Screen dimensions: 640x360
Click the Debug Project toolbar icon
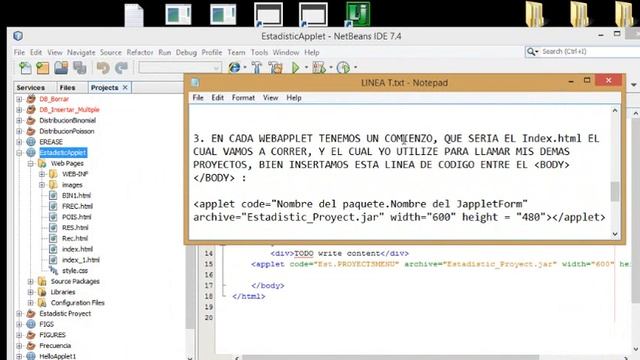[x=319, y=67]
